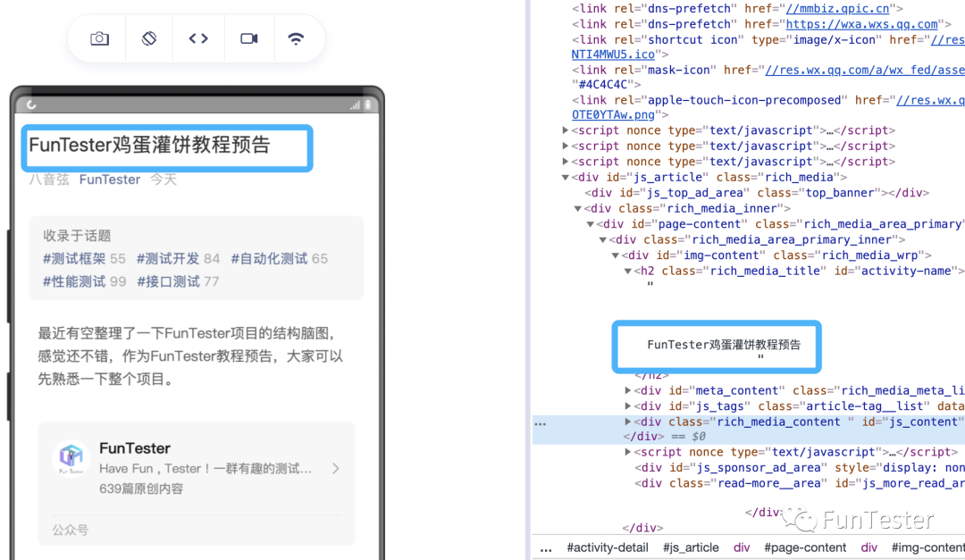Open the FunTester account avatar

(71, 458)
